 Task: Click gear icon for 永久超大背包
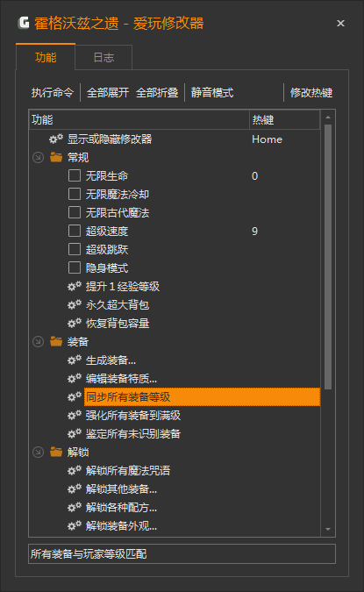click(75, 304)
